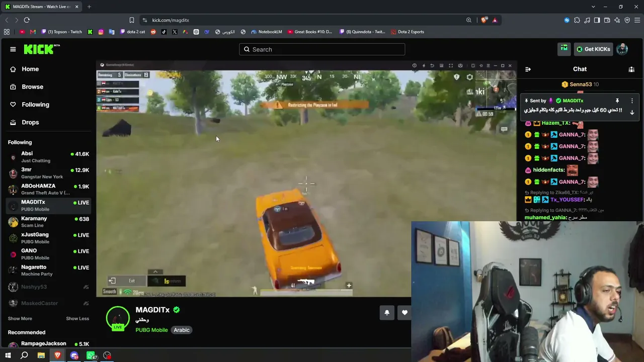This screenshot has width=644, height=362.
Task: Open Browse in the Kick sidebar
Action: [48, 86]
